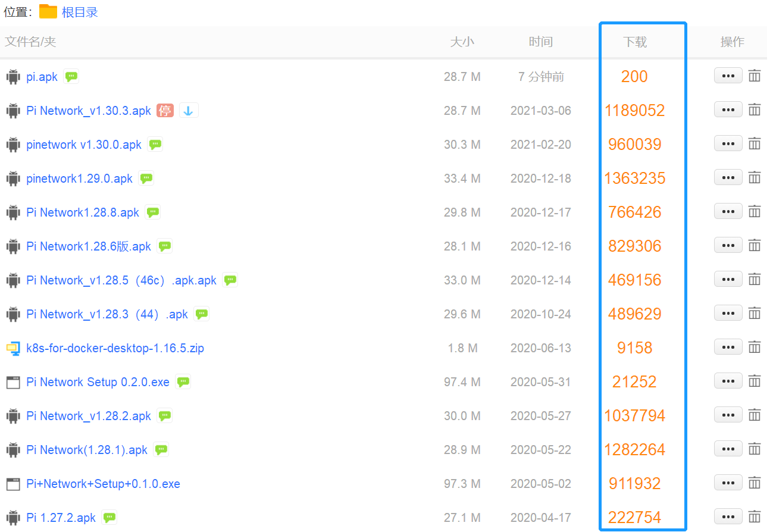Open comment bubble for Pi Network_v1.28.5 (46c)
This screenshot has width=773, height=532.
click(230, 280)
